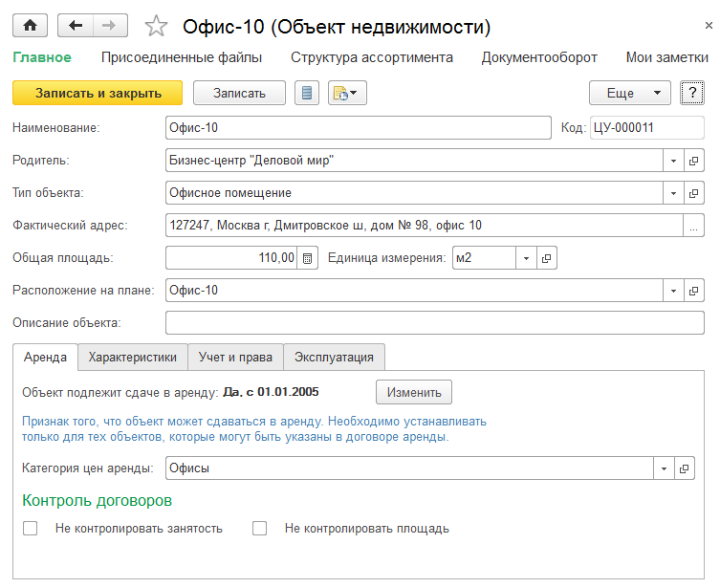
Task: Open the Эксплуатация tab
Action: [334, 358]
